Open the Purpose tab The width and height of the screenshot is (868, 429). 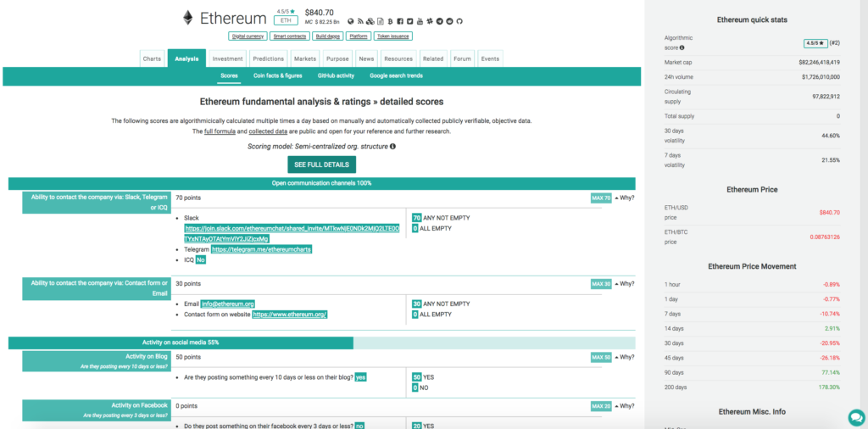coord(337,58)
